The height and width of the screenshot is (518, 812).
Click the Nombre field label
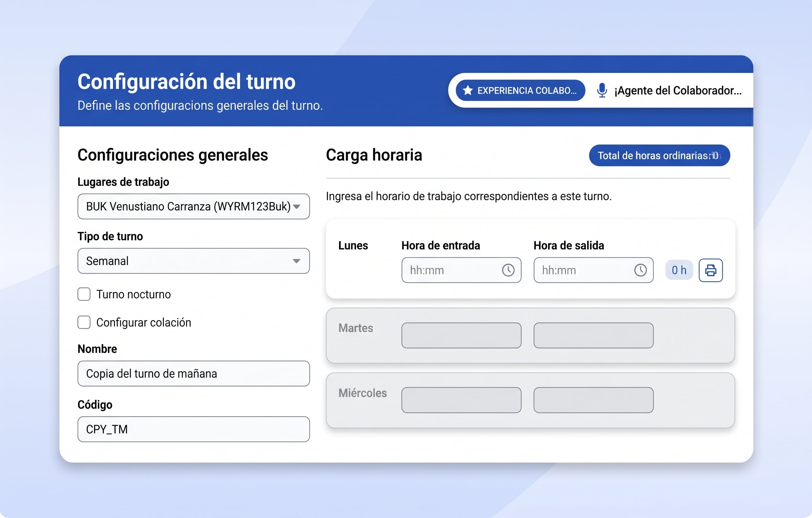coord(97,349)
